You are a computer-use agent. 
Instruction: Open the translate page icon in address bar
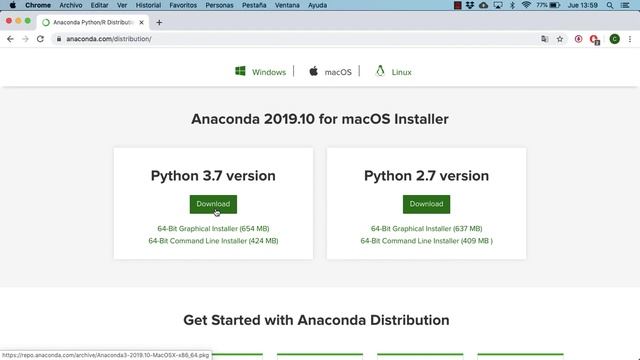tap(544, 39)
